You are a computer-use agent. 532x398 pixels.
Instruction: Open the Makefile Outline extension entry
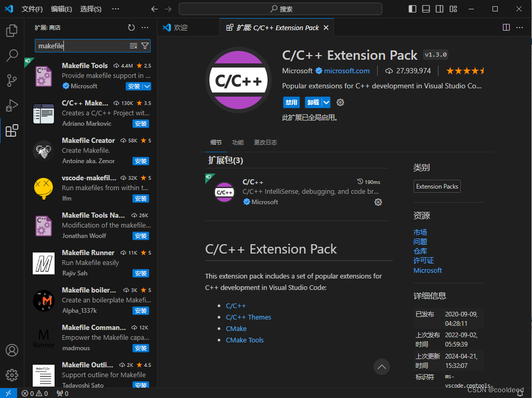pos(91,375)
